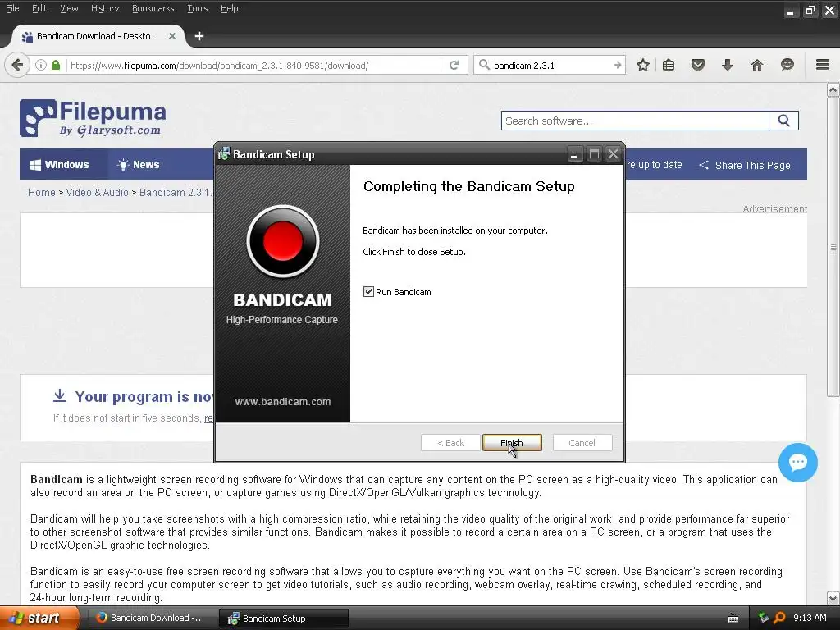Open the Edit menu
Image resolution: width=840 pixels, height=630 pixels.
(x=39, y=8)
